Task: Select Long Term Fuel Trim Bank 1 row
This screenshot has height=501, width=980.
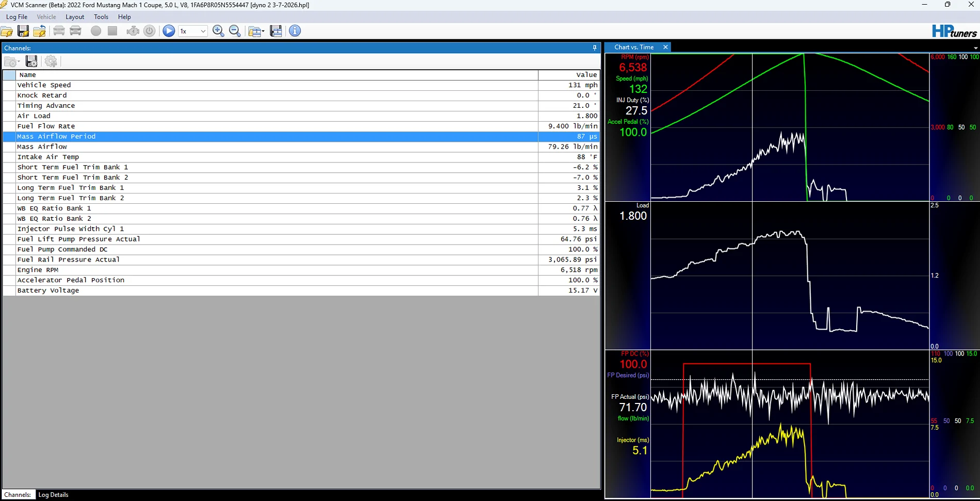Action: 301,188
